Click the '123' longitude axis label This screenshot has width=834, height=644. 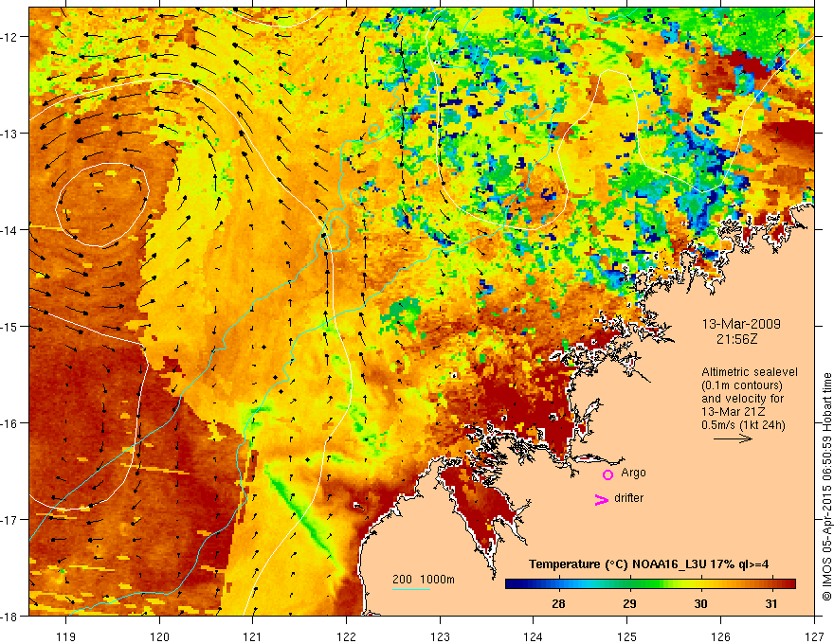pyautogui.click(x=440, y=637)
